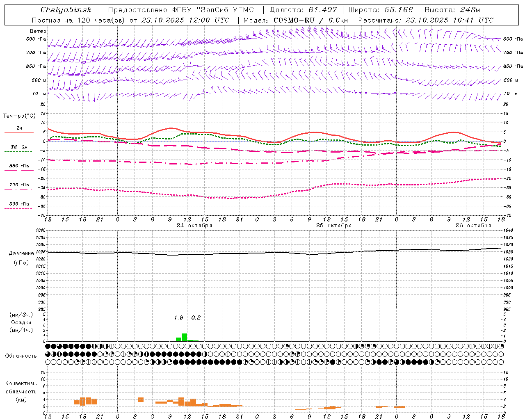Click the 'Модель COSMO-RU / 6.6км' label
525x420 pixels.
pyautogui.click(x=296, y=20)
